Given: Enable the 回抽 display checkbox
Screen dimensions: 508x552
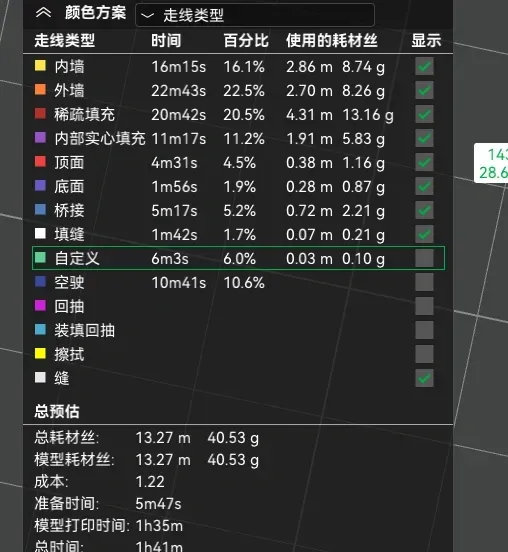Looking at the screenshot, I should point(424,306).
